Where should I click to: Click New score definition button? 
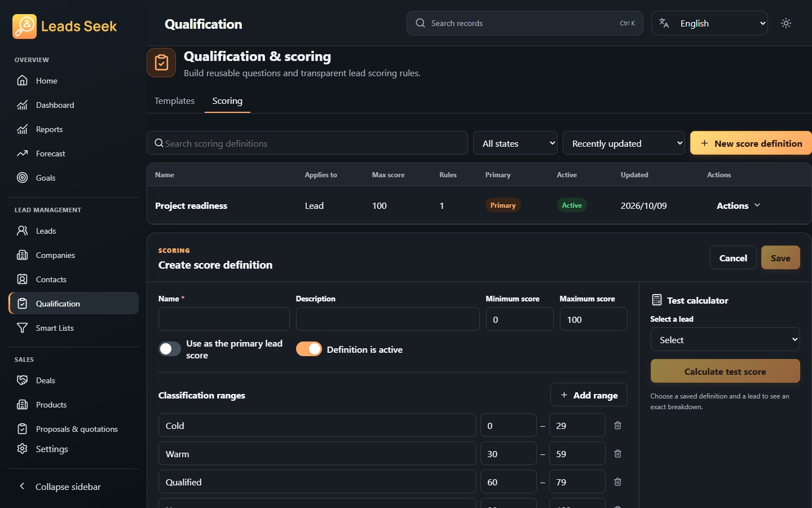click(x=751, y=143)
